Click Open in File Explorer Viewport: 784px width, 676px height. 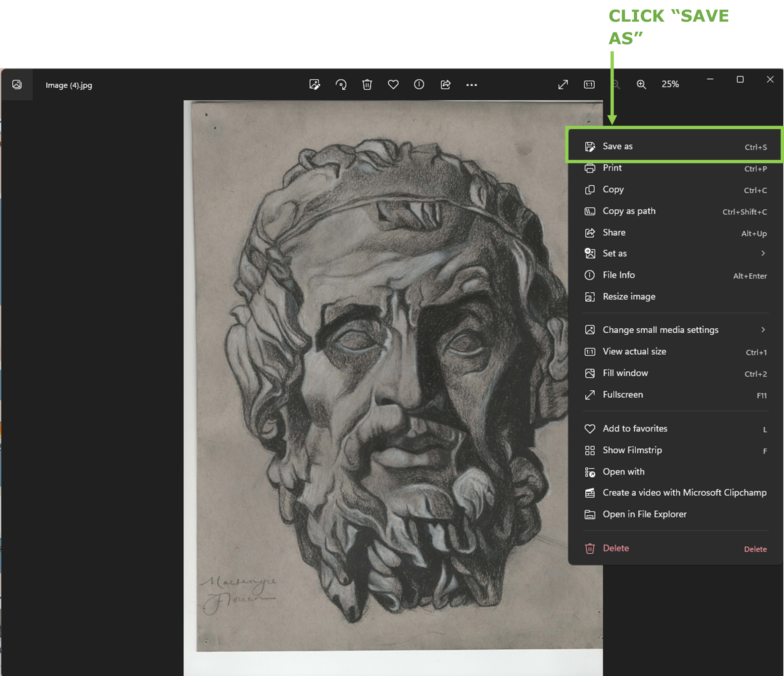tap(644, 514)
